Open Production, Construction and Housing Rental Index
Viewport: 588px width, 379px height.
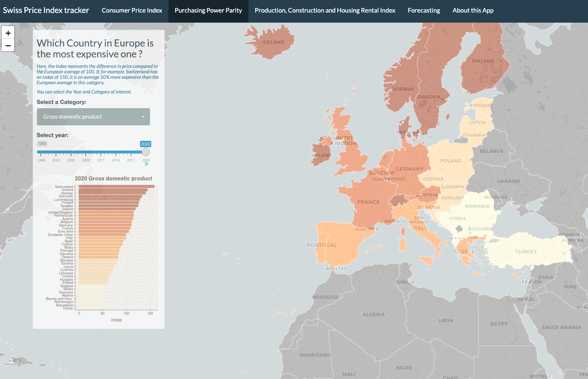(325, 10)
